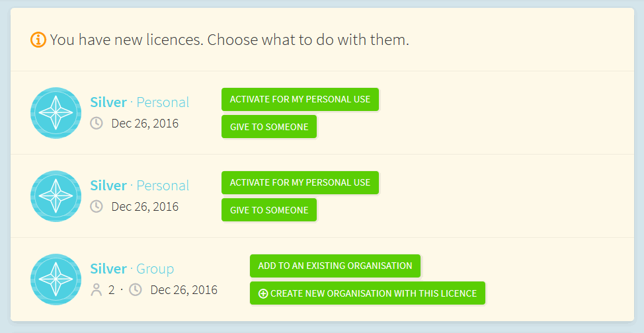
Task: Add Group licence to an existing organisation
Action: (x=335, y=266)
